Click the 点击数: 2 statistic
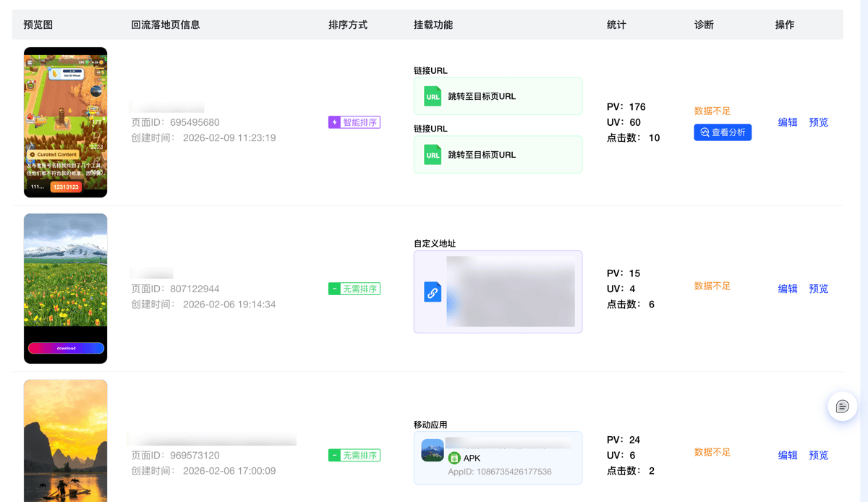 [x=631, y=470]
